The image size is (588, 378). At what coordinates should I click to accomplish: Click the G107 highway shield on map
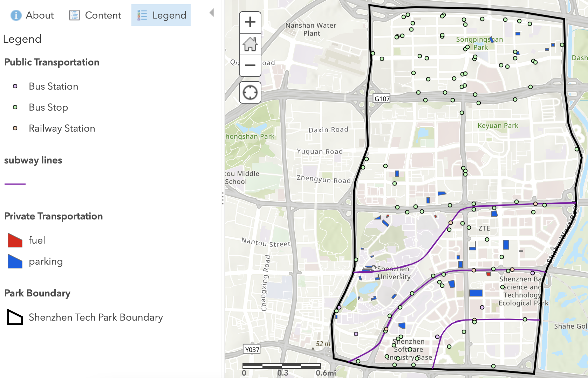(382, 99)
